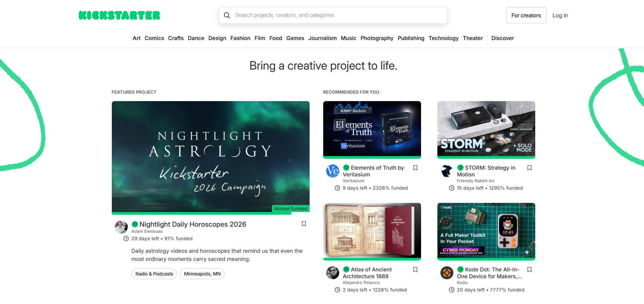
Task: Click Adam Elenbaas creator avatar
Action: coord(121,227)
